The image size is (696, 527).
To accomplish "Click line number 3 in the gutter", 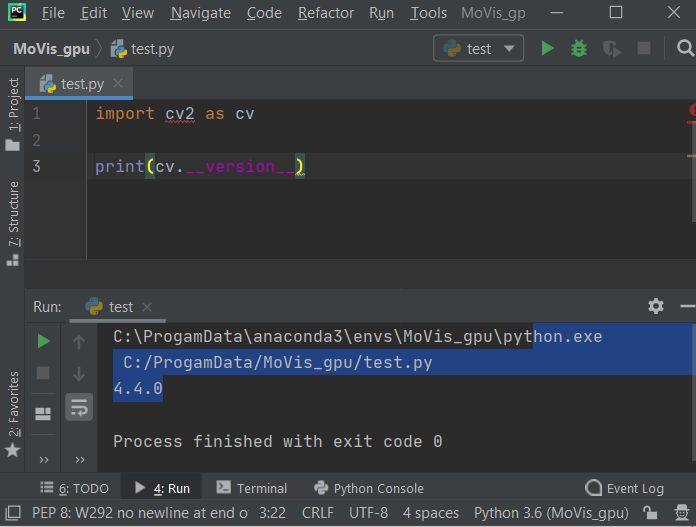I will click(37, 166).
